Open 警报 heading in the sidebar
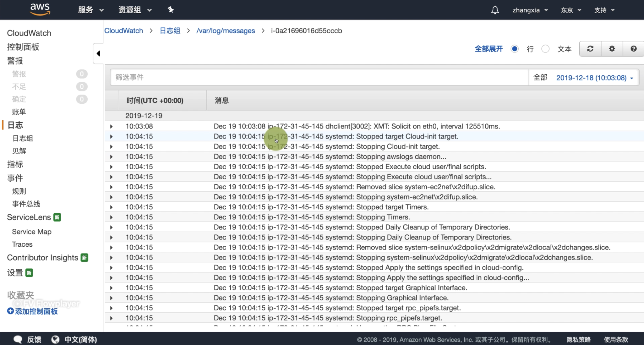This screenshot has height=345, width=644. (x=15, y=61)
